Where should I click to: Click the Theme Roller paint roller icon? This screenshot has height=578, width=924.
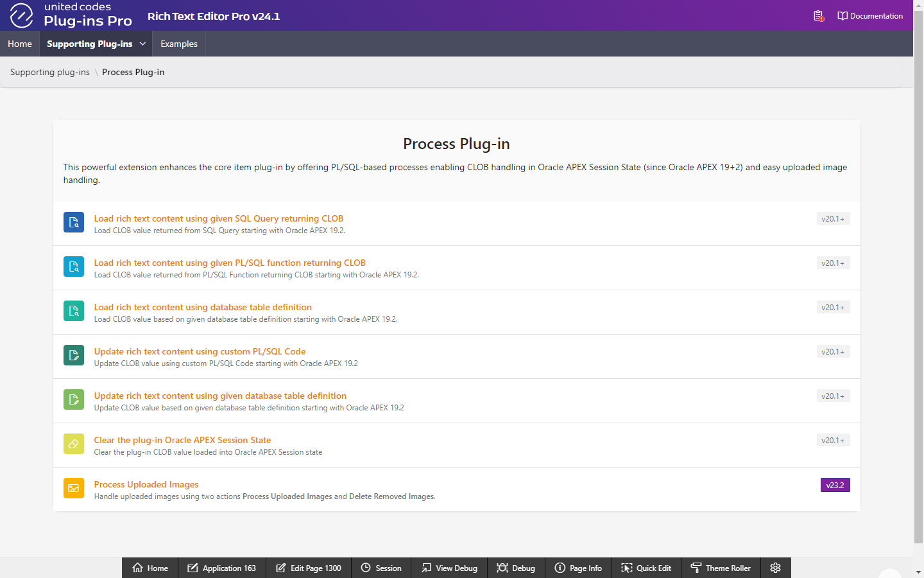point(696,568)
